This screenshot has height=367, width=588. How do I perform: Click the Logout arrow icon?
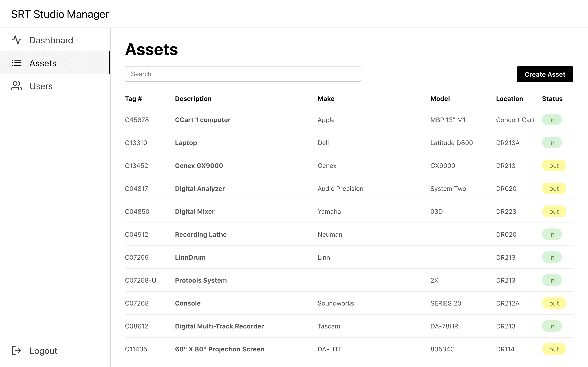[17, 350]
